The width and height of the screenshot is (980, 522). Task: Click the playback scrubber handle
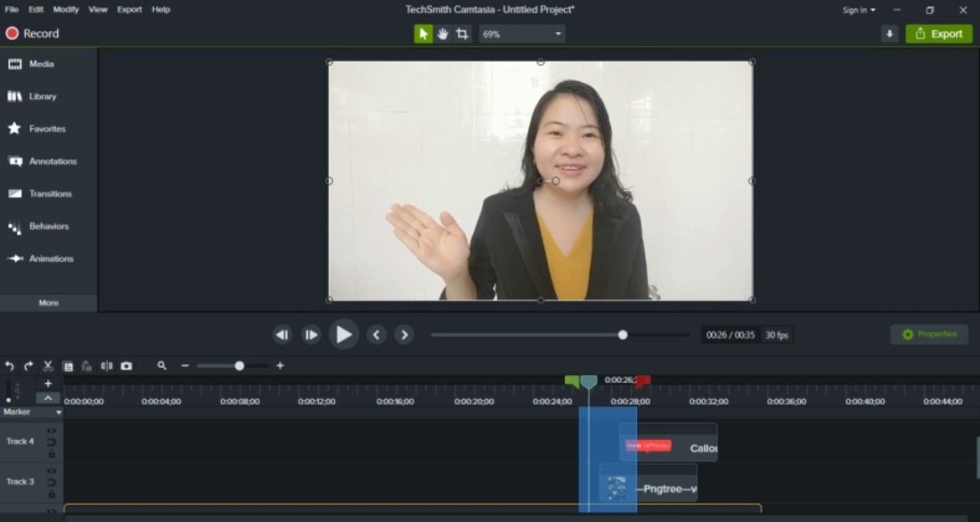pos(623,335)
